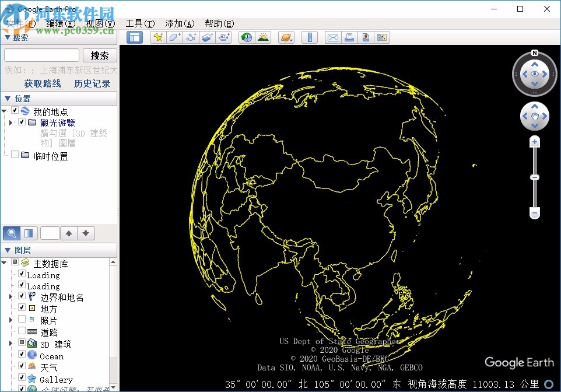Viewport: 561px width, 392px height.
Task: Toggle sunlight across the landscape
Action: [x=264, y=37]
